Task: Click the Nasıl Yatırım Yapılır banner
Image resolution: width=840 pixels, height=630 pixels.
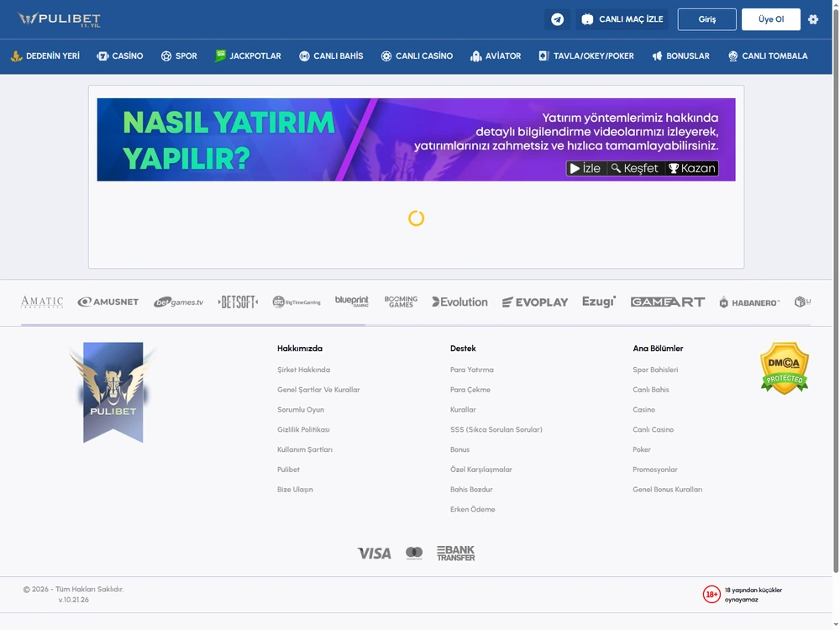Action: point(417,139)
